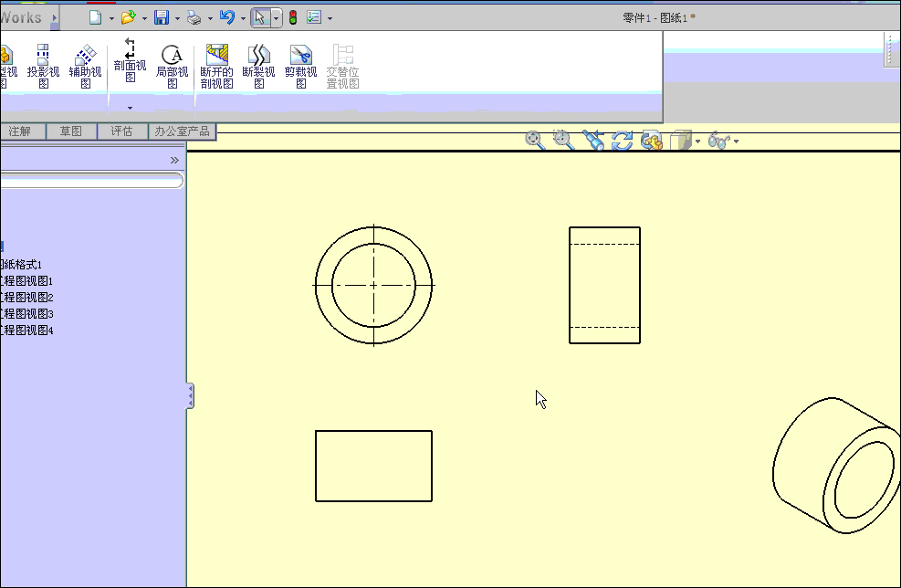Viewport: 901px width, 588px height.
Task: Select 工程图视图3 in the feature tree
Action: pos(26,314)
